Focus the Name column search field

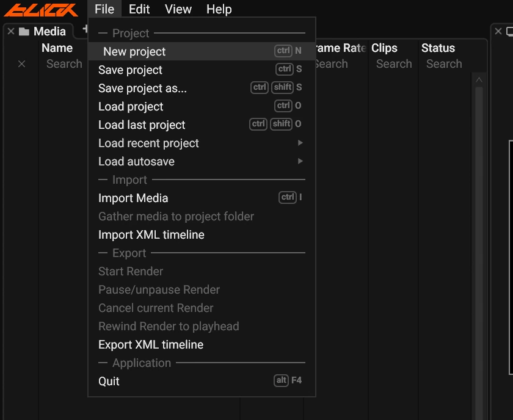click(64, 63)
